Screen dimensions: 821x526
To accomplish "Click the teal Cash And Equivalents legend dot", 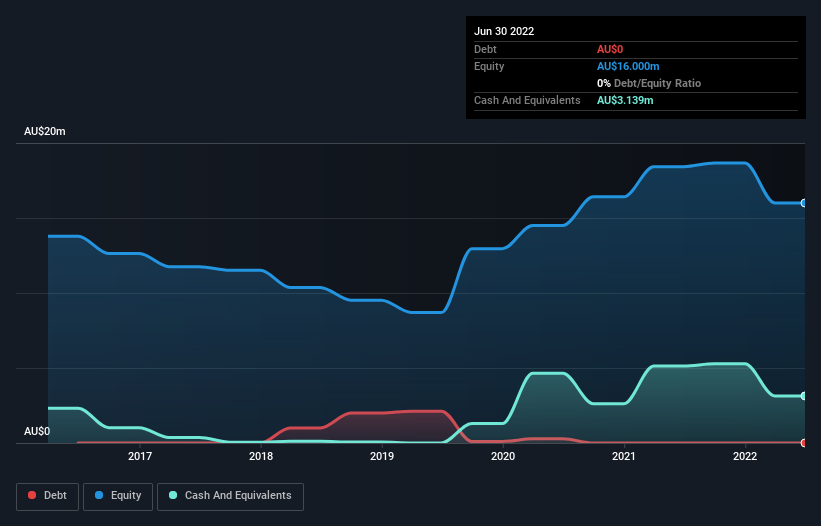I will (173, 495).
